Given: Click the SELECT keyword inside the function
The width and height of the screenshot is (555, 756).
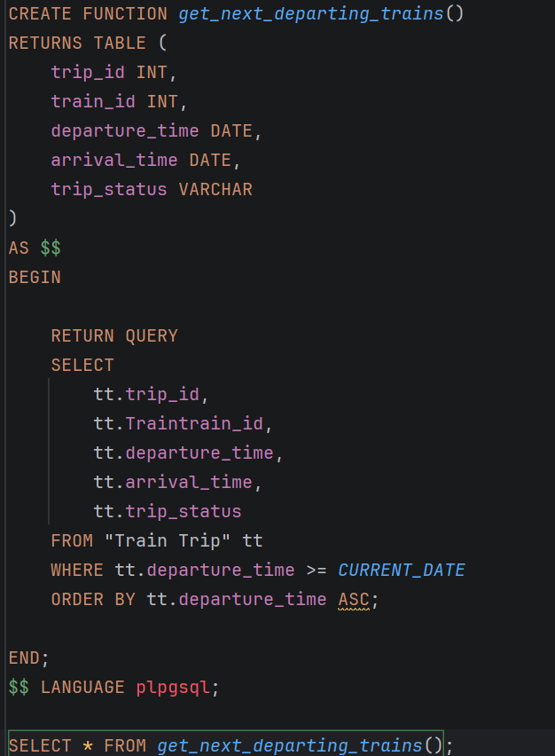Looking at the screenshot, I should pos(82,365).
